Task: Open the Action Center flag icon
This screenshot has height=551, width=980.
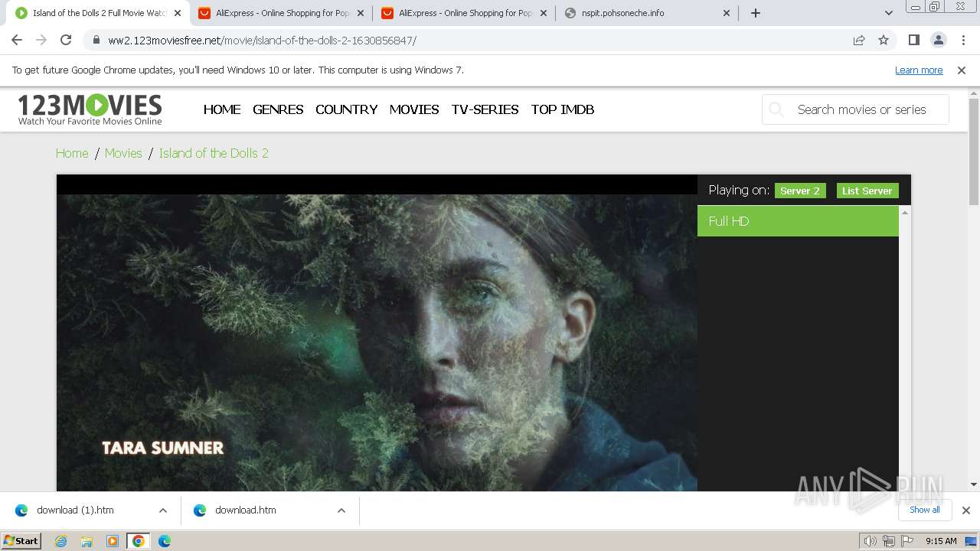Action: point(907,541)
